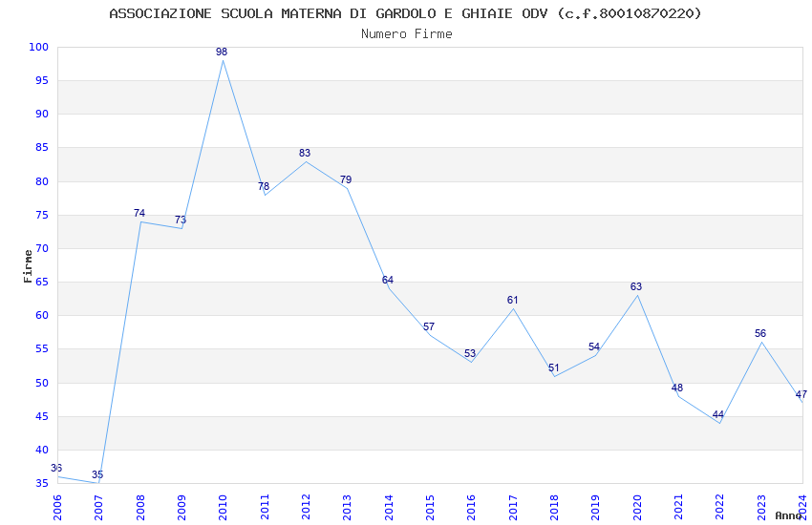
Task: Select the peak data point labeled 98
Action: (222, 52)
